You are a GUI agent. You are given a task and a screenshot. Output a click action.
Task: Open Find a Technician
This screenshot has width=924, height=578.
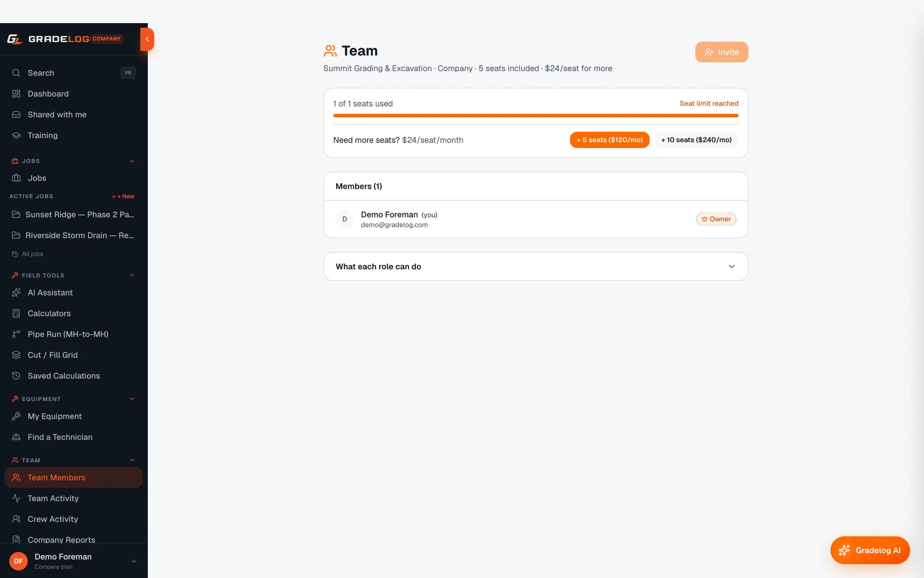point(73,437)
